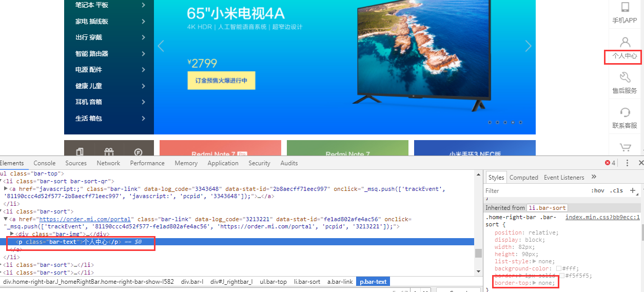Viewport: 644px width, 292px height.
Task: Expand the li bar-sort bar-sort-qr node
Action: 2,181
